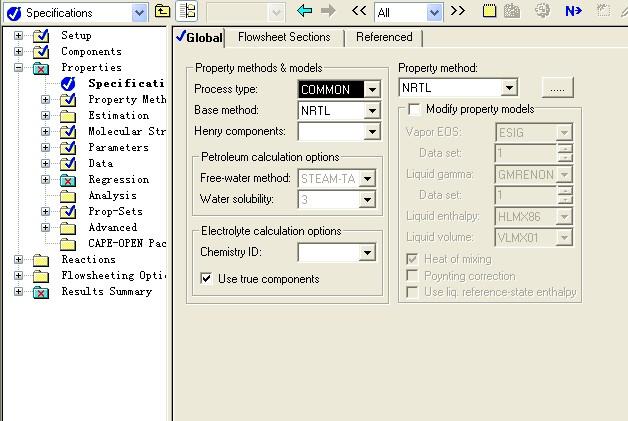Expand the Reactions tree node
Screen dimensions: 628x421
click(x=18, y=259)
